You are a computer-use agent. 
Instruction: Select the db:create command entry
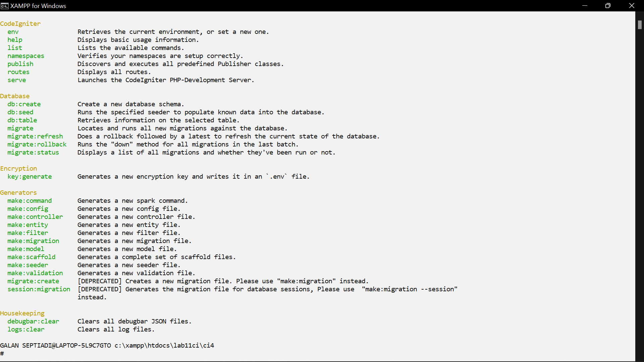click(24, 104)
